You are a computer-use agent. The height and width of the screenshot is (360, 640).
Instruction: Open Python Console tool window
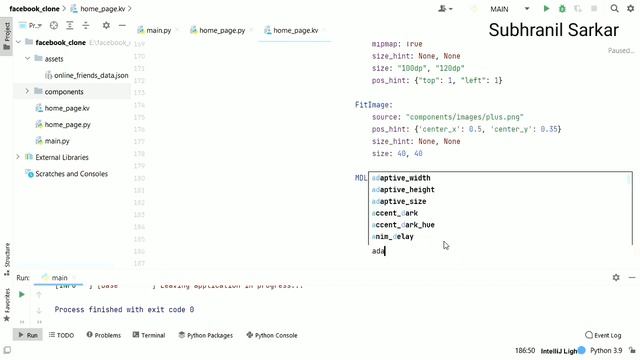pyautogui.click(x=272, y=335)
